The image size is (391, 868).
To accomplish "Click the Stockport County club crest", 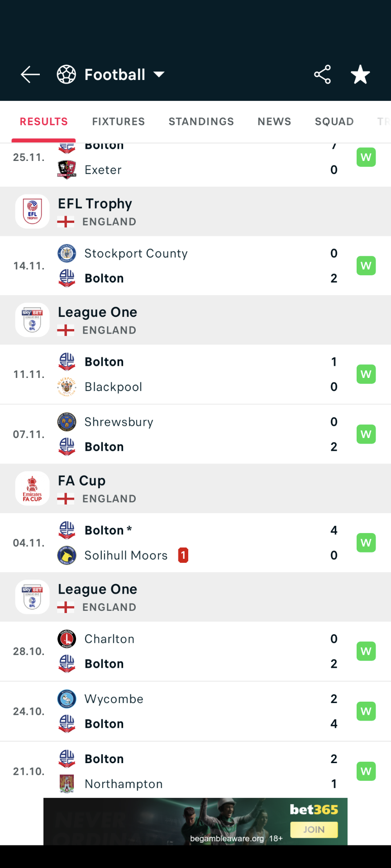I will 67,253.
